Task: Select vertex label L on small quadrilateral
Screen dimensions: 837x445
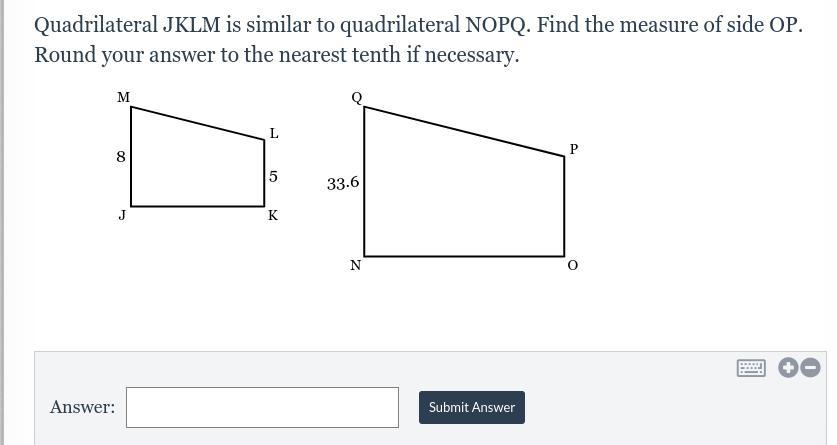Action: click(x=274, y=133)
